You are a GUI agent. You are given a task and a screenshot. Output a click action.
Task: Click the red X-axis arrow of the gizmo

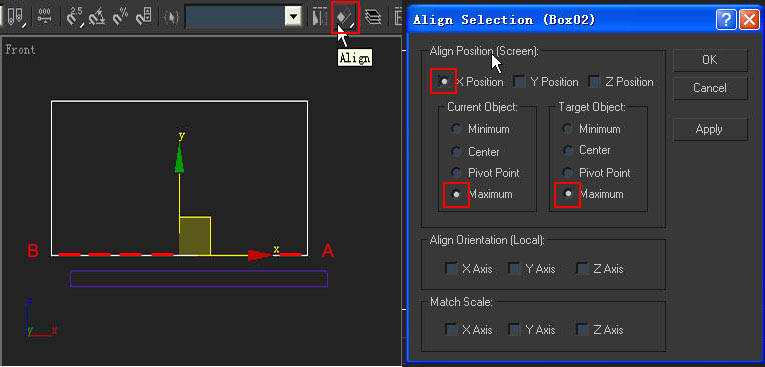pyautogui.click(x=259, y=256)
